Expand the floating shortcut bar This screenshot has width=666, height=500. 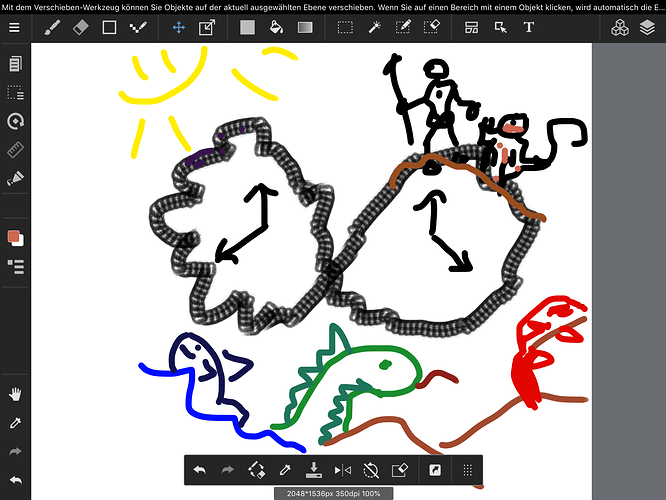coord(467,469)
